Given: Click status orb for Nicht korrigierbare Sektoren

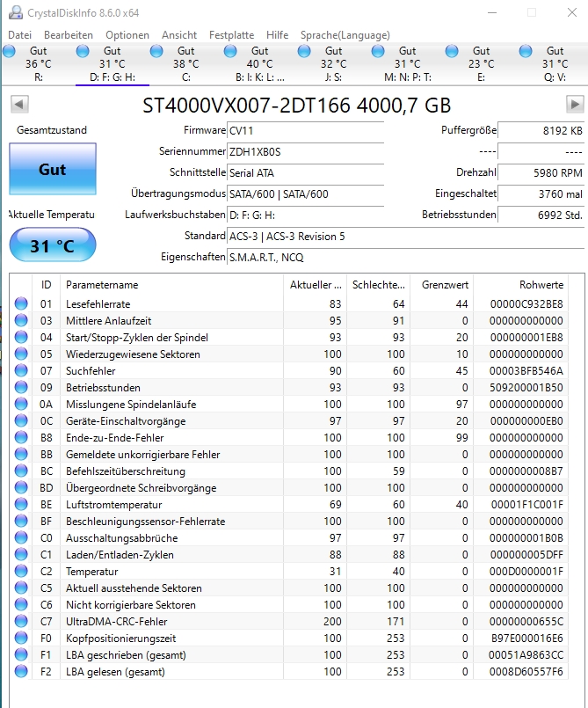Looking at the screenshot, I should point(21,604).
